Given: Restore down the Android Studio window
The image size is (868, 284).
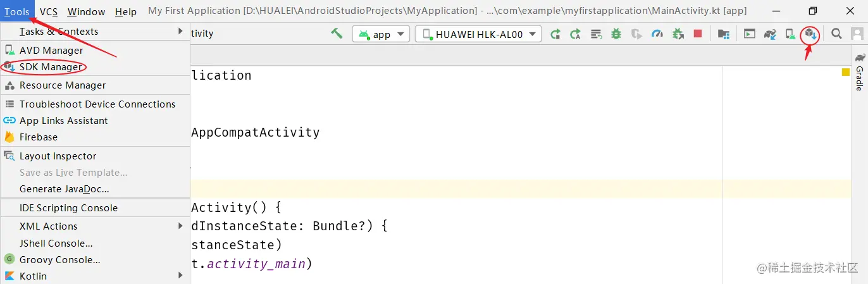Looking at the screenshot, I should click(x=813, y=11).
